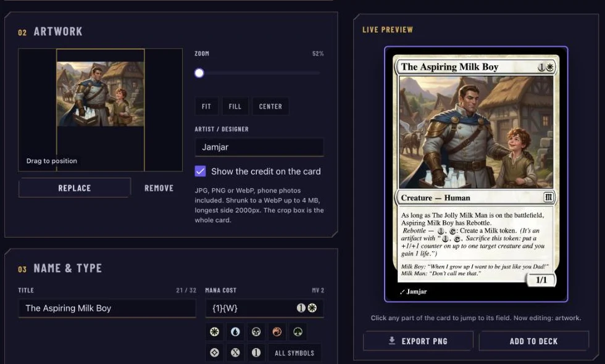The image size is (605, 364).
Task: Open the All Symbols picker
Action: [294, 353]
